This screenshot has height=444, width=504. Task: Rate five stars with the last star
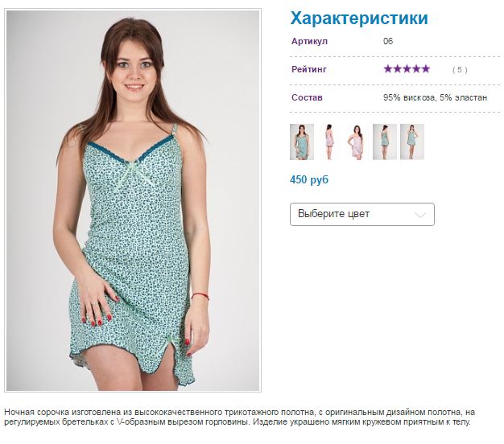point(426,68)
